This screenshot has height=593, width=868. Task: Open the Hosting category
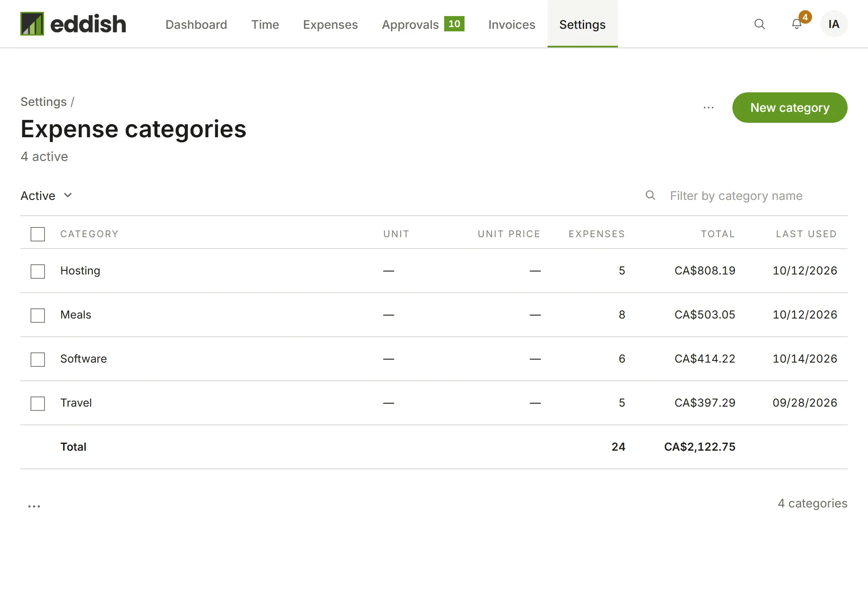[x=80, y=271]
